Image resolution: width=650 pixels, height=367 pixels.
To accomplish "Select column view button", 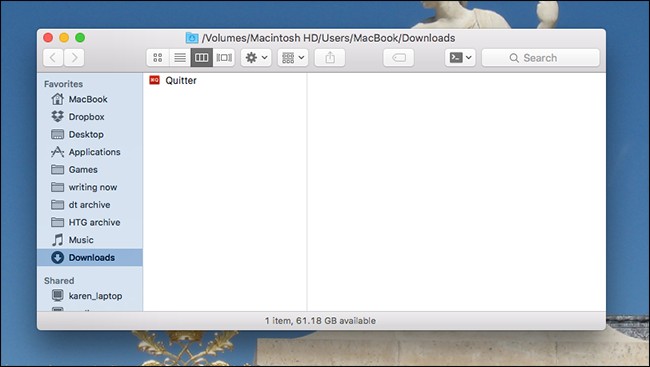I will [201, 58].
